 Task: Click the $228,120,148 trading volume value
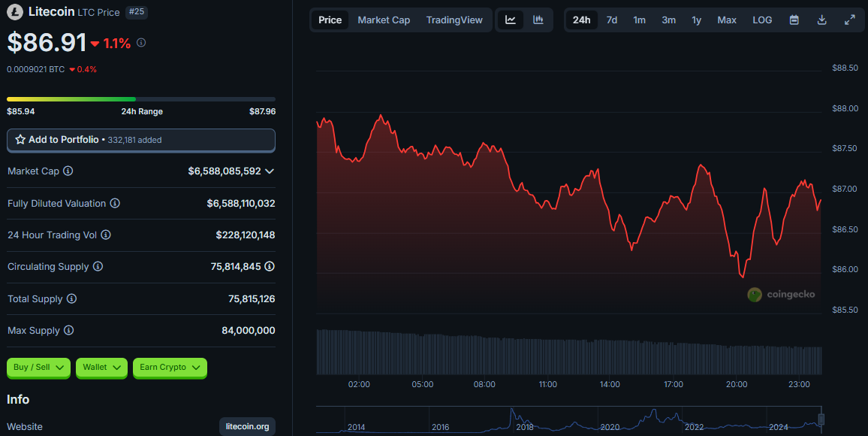(246, 235)
